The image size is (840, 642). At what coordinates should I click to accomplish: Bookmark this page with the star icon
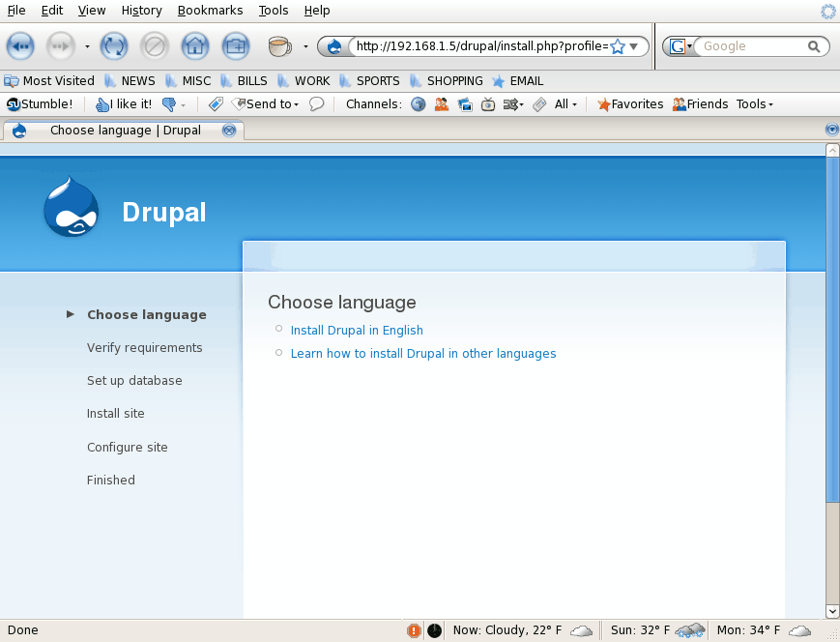(x=618, y=46)
